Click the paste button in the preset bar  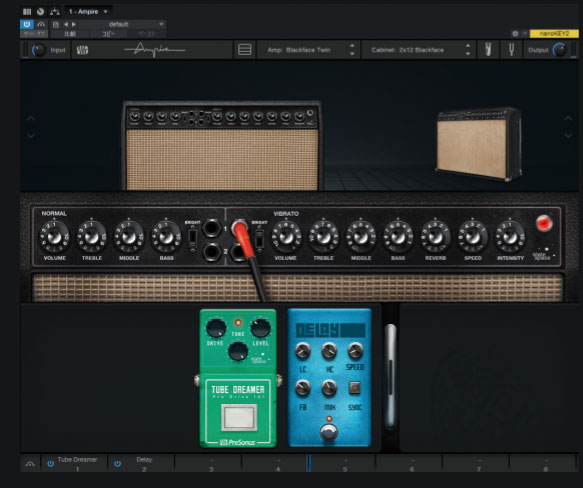(x=146, y=34)
